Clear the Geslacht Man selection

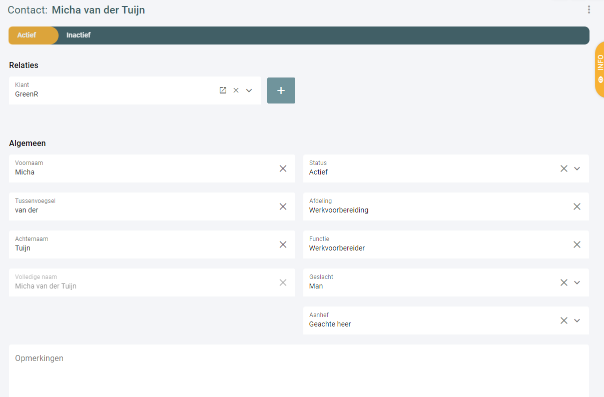point(564,283)
